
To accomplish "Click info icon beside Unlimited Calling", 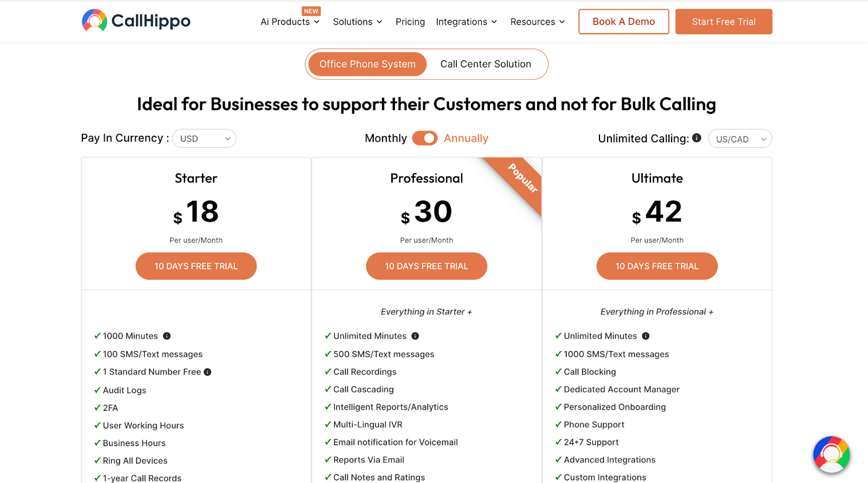I will (x=697, y=138).
